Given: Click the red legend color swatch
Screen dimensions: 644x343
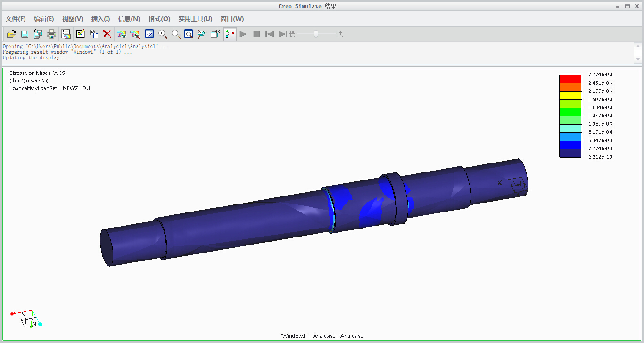Looking at the screenshot, I should pos(570,79).
